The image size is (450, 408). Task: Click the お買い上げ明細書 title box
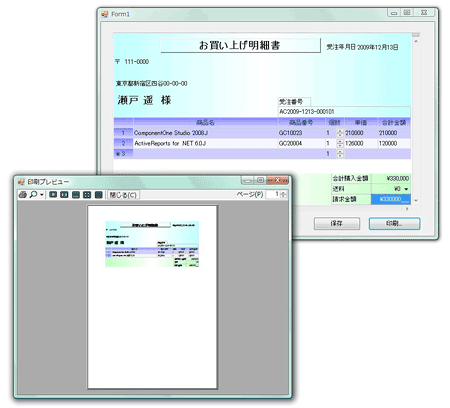tap(240, 45)
